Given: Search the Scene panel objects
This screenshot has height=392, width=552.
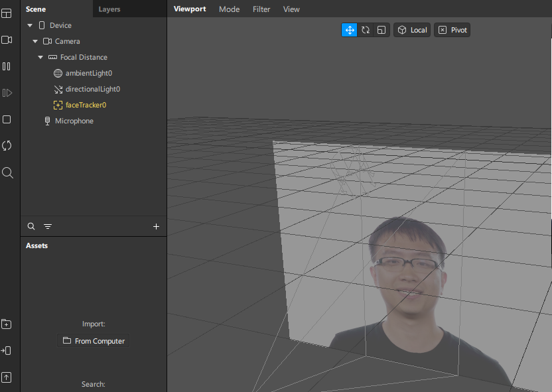Looking at the screenshot, I should tap(31, 226).
